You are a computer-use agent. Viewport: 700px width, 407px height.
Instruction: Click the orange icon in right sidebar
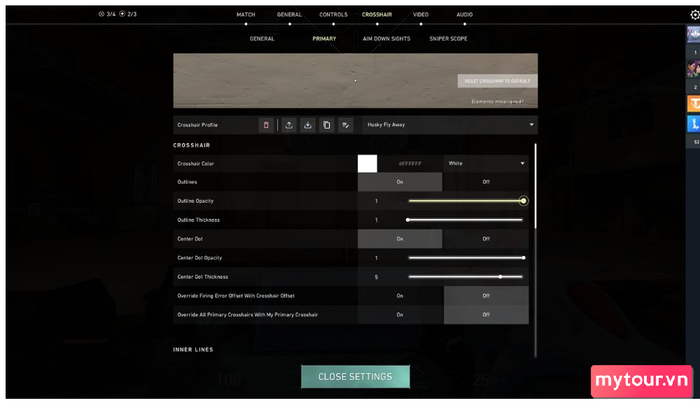[x=692, y=103]
